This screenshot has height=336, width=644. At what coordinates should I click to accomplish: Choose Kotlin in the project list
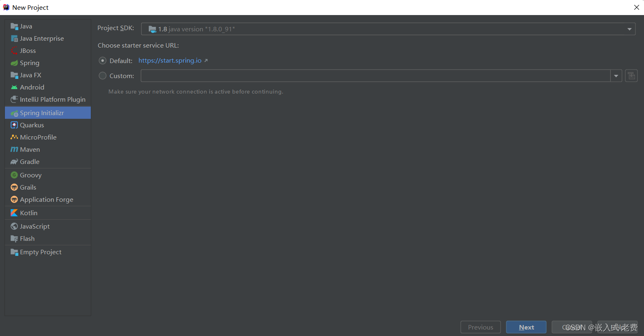(48, 213)
